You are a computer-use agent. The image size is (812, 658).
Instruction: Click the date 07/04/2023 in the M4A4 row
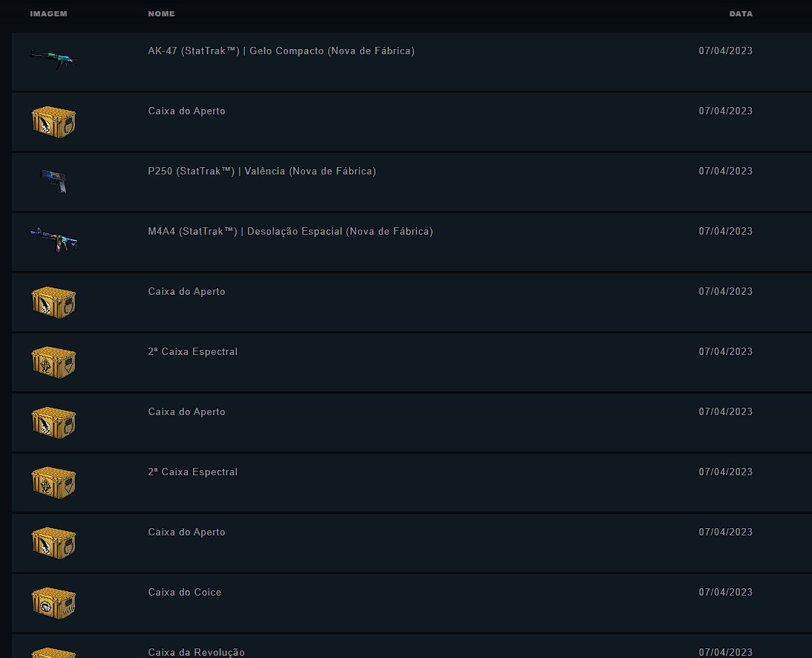click(x=725, y=231)
